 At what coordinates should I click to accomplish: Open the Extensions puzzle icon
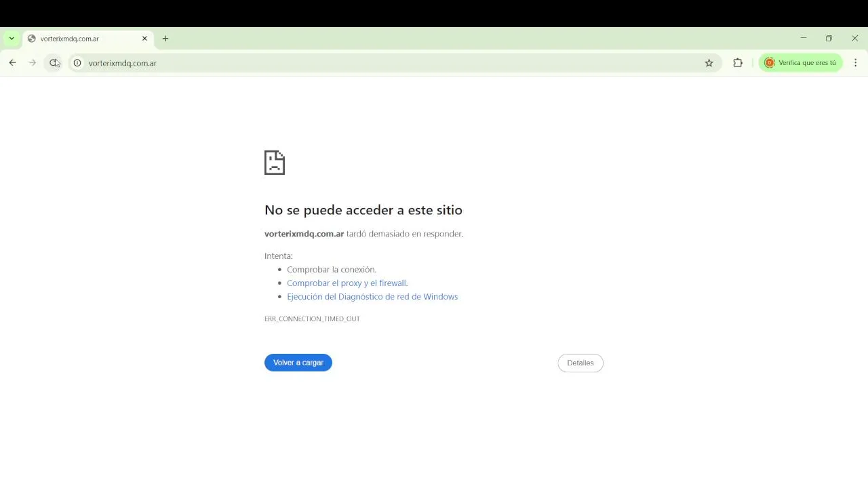click(738, 63)
